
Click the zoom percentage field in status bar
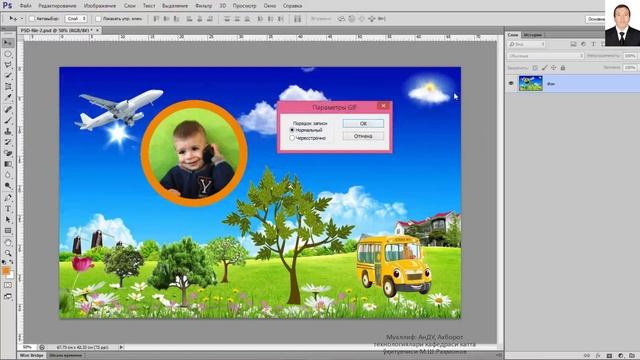(27, 347)
